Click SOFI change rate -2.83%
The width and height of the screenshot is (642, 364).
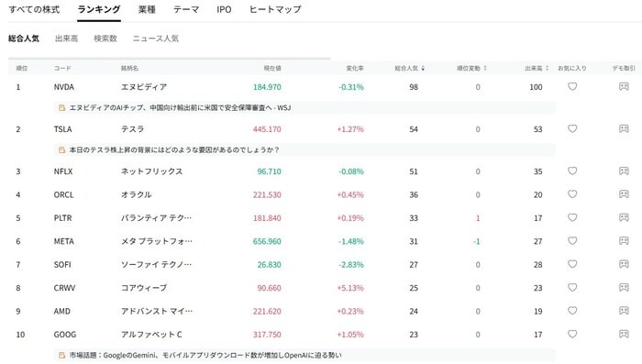(x=351, y=264)
